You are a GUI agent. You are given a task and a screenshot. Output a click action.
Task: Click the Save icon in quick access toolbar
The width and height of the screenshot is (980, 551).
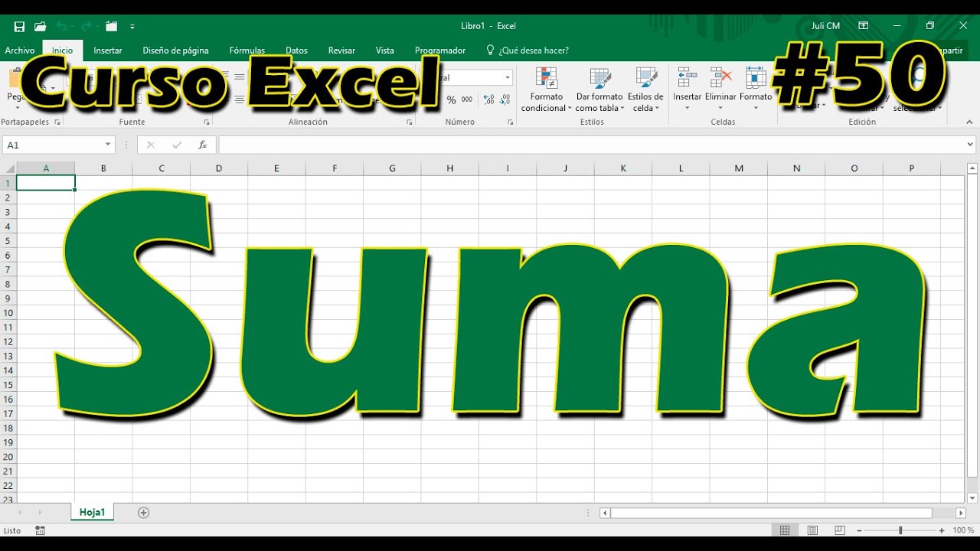click(x=19, y=26)
